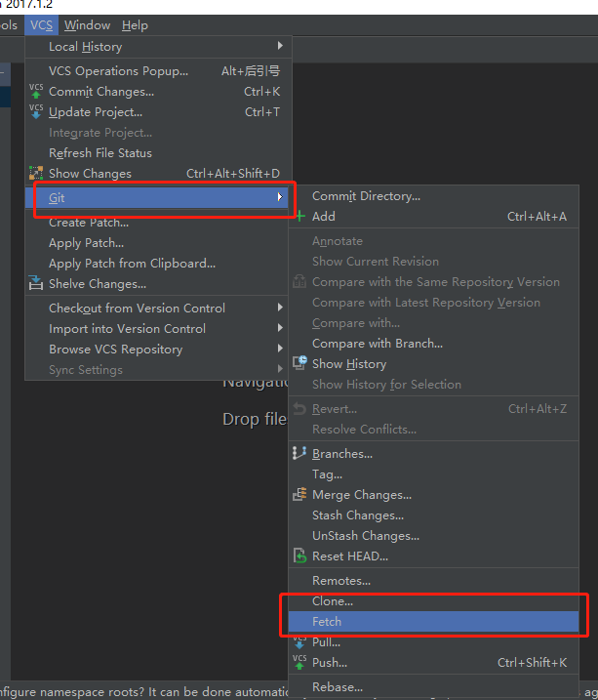Choose Add in the Git submenu

[433, 217]
